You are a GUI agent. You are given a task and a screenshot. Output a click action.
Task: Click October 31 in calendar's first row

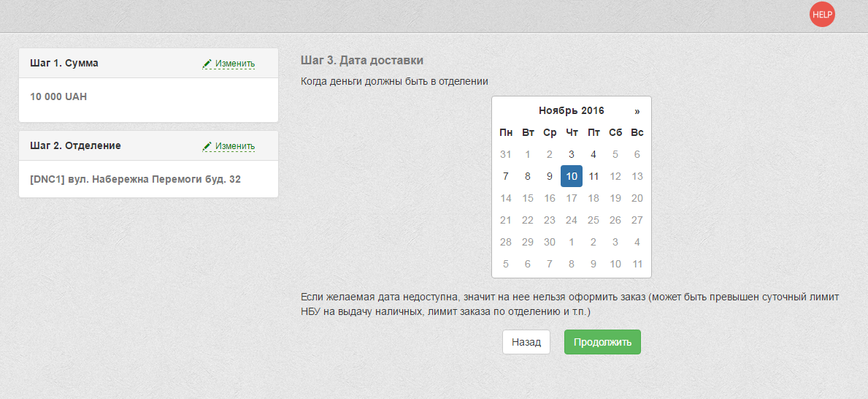[x=506, y=154]
